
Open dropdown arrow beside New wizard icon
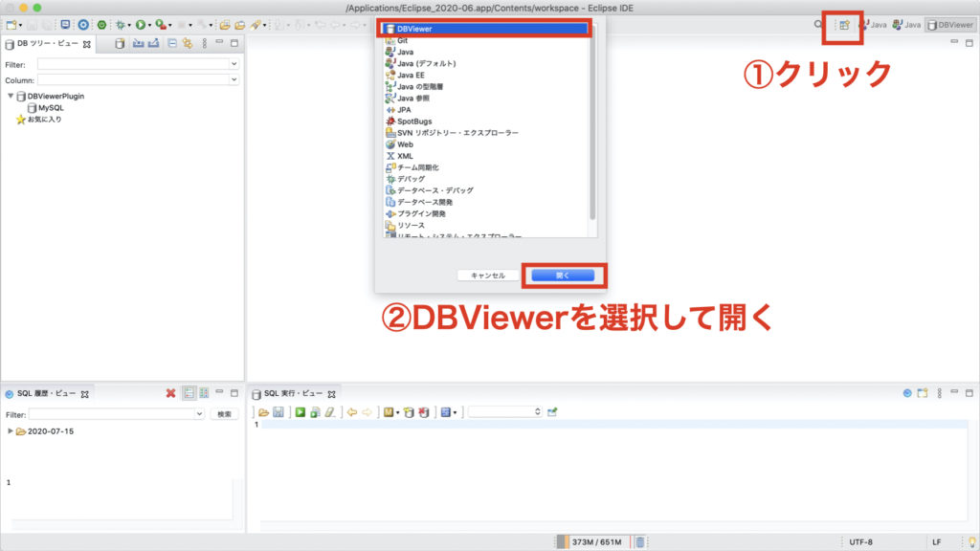click(x=21, y=26)
